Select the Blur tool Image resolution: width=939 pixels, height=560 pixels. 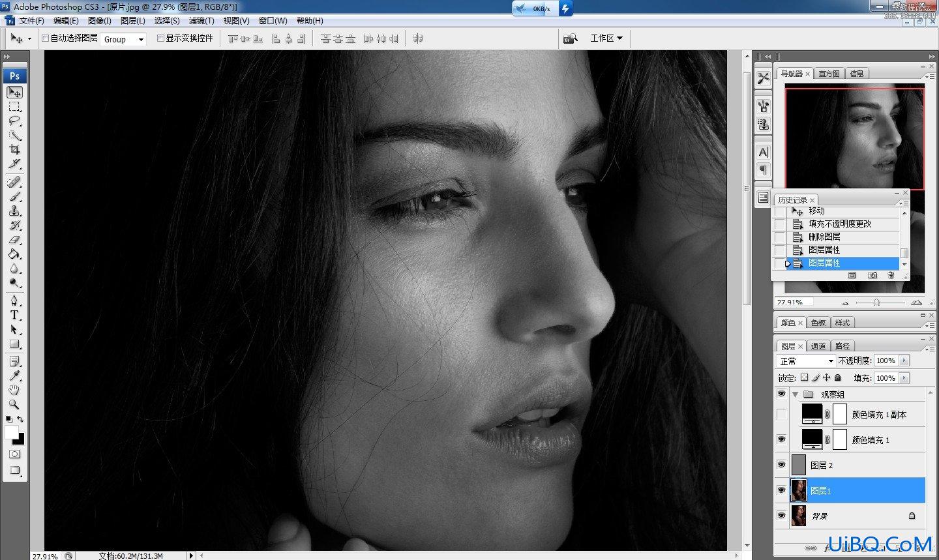[14, 268]
